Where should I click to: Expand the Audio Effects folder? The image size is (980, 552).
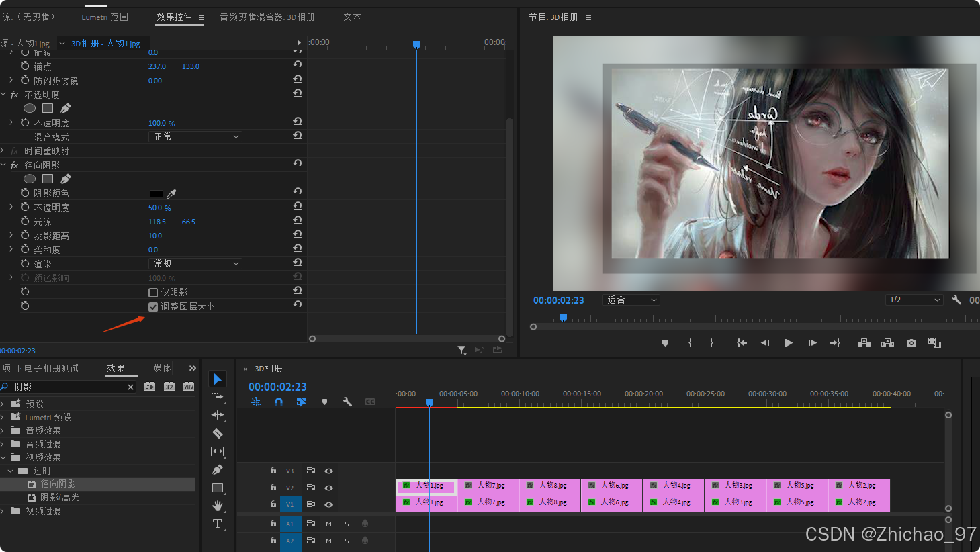tap(3, 430)
